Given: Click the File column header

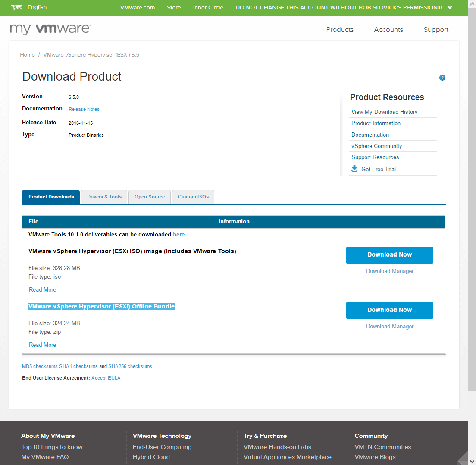Looking at the screenshot, I should pos(33,222).
